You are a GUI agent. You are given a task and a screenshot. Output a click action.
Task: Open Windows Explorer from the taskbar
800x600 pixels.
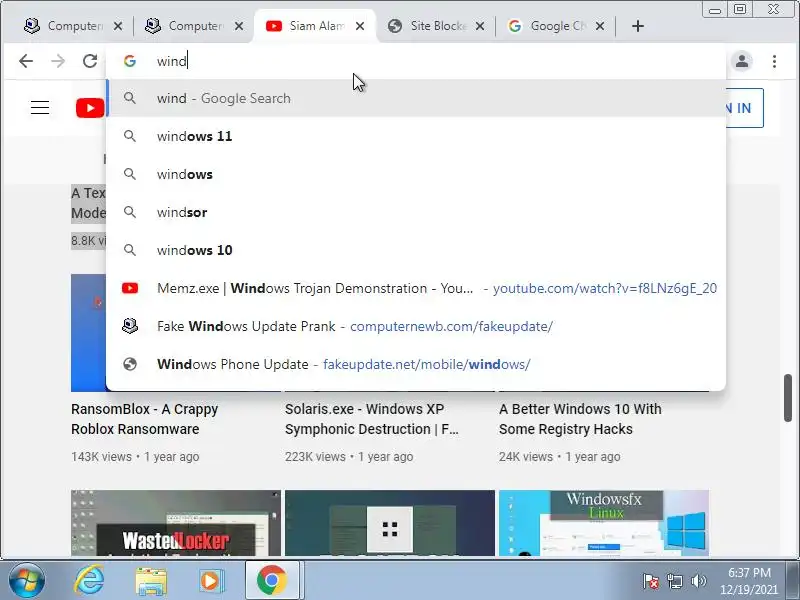151,582
